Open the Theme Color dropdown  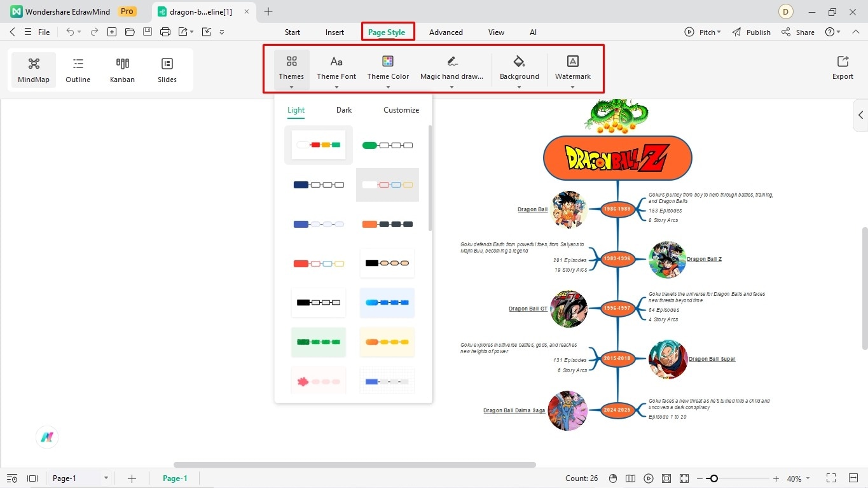(388, 69)
